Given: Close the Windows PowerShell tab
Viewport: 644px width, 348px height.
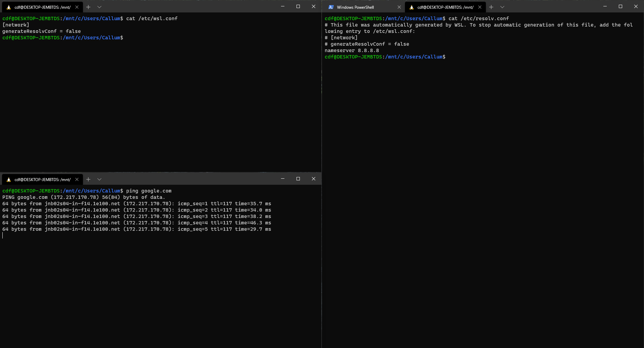Looking at the screenshot, I should 399,7.
